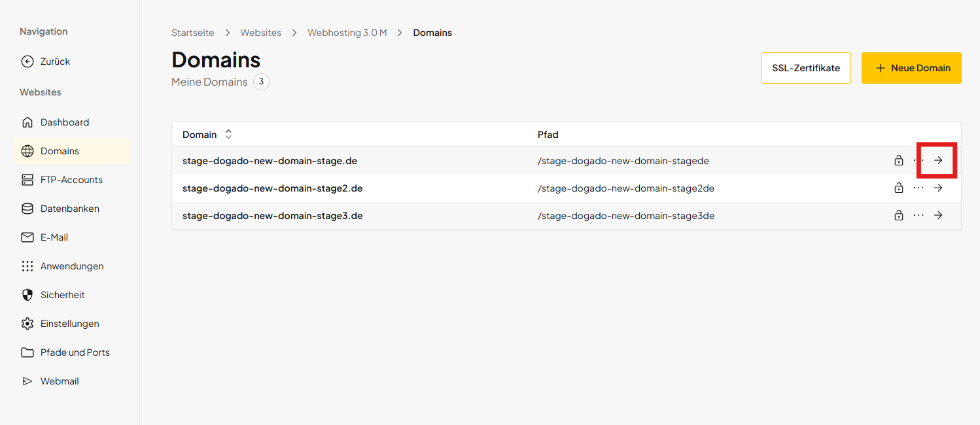Click the lock icon for stage-dogado-new-domain-stage.de
The height and width of the screenshot is (425, 980).
click(x=898, y=160)
